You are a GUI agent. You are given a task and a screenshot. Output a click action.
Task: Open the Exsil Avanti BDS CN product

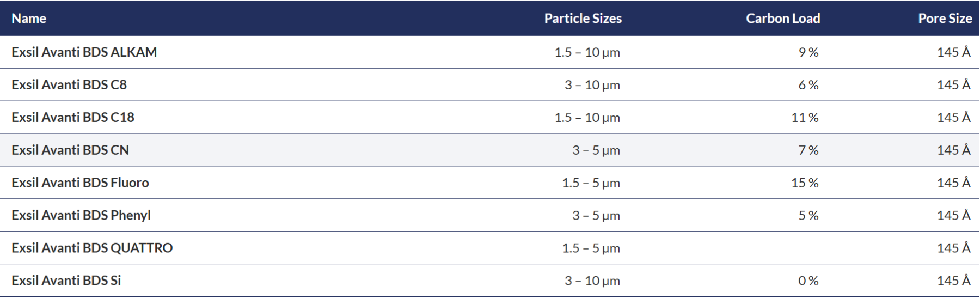pos(70,150)
